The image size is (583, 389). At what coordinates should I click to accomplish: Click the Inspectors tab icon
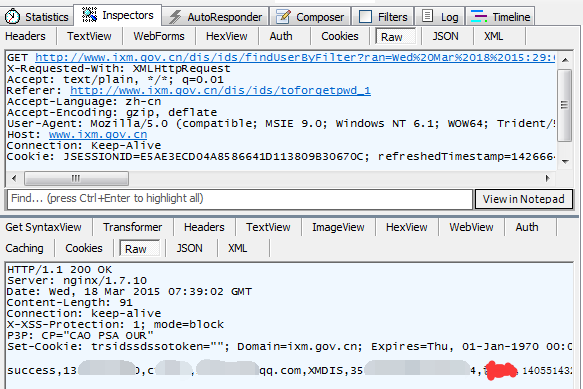(x=90, y=15)
